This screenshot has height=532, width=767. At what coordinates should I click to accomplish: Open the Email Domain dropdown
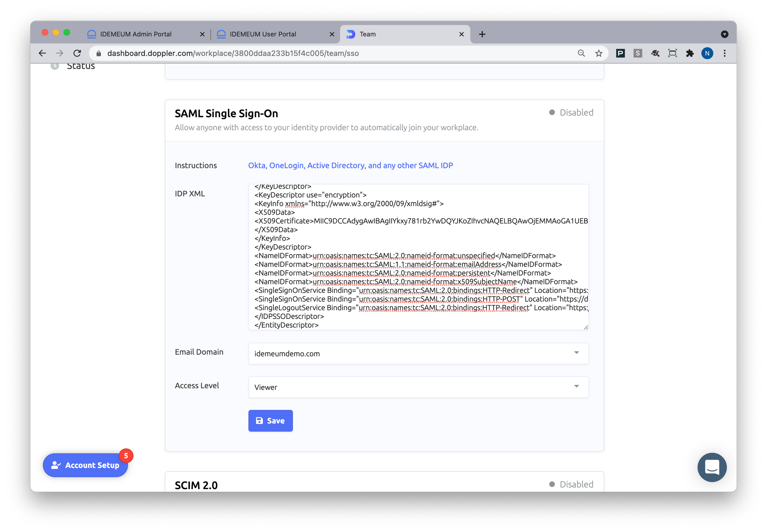click(x=418, y=353)
